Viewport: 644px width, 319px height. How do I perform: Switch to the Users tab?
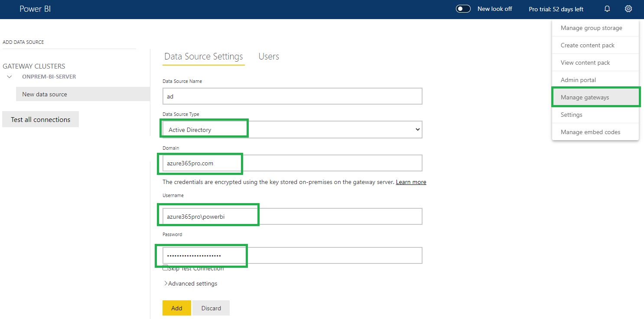(269, 56)
